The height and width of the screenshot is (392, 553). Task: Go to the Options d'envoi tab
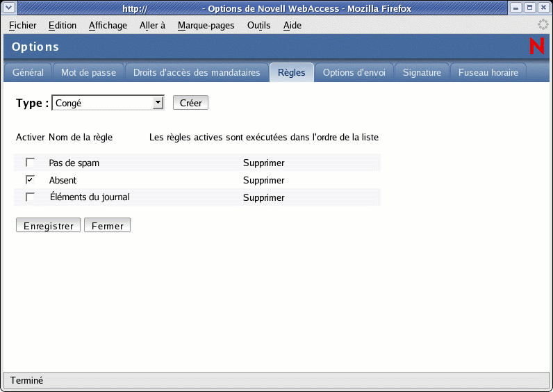coord(354,72)
